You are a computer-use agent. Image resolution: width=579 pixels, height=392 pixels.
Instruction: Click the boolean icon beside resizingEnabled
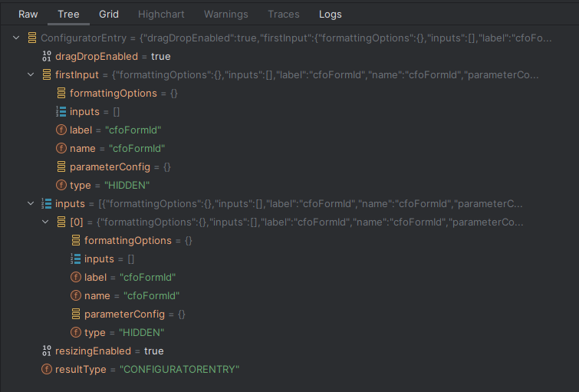(x=47, y=351)
